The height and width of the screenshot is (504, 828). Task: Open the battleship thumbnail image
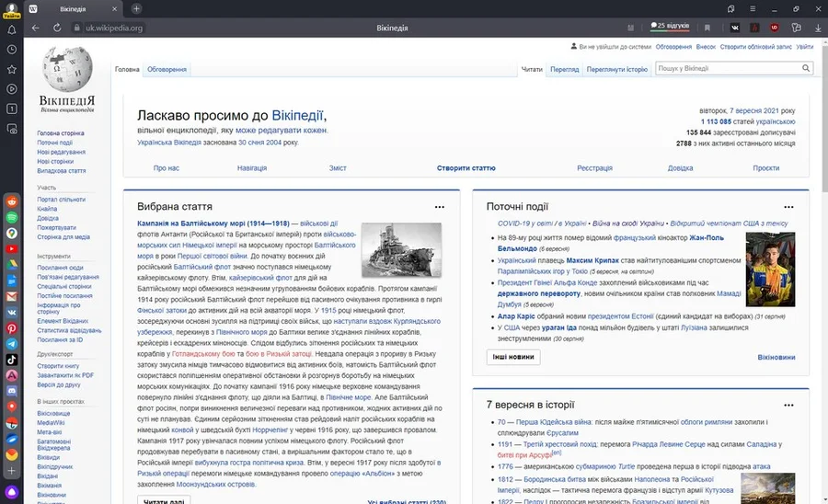pyautogui.click(x=401, y=249)
